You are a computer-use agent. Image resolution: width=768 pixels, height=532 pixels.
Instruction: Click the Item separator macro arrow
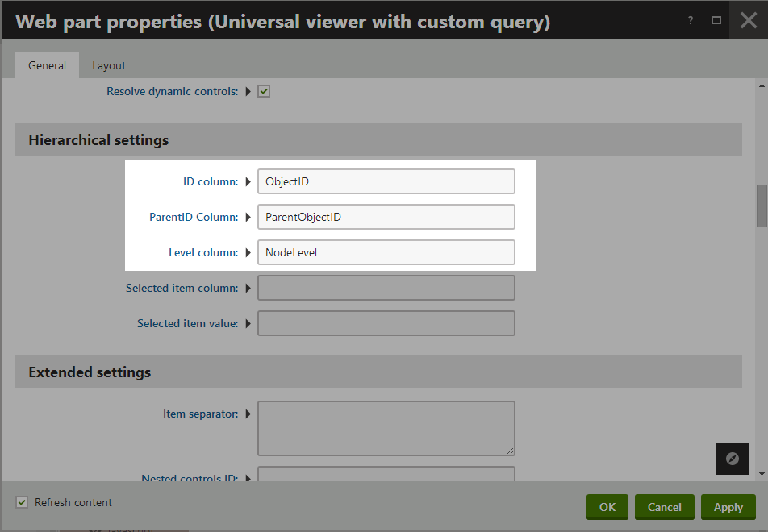248,414
